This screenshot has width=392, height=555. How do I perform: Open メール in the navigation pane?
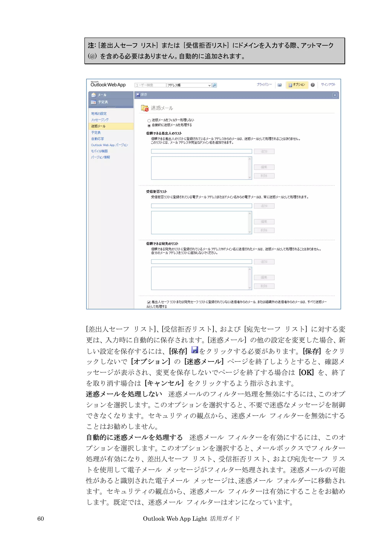[x=102, y=95]
